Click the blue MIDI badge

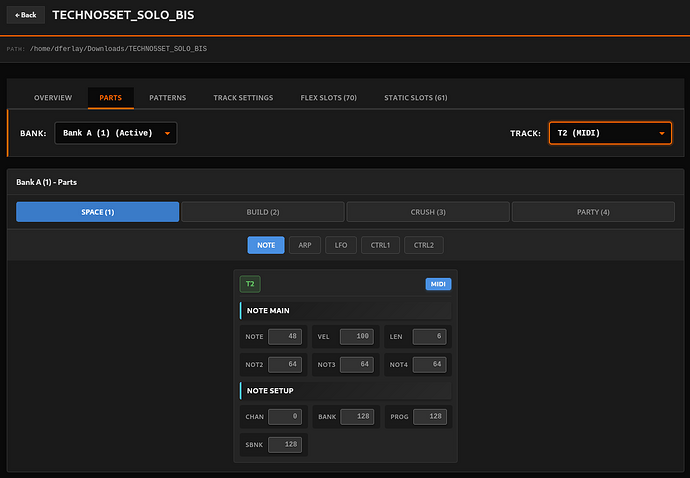tap(438, 284)
